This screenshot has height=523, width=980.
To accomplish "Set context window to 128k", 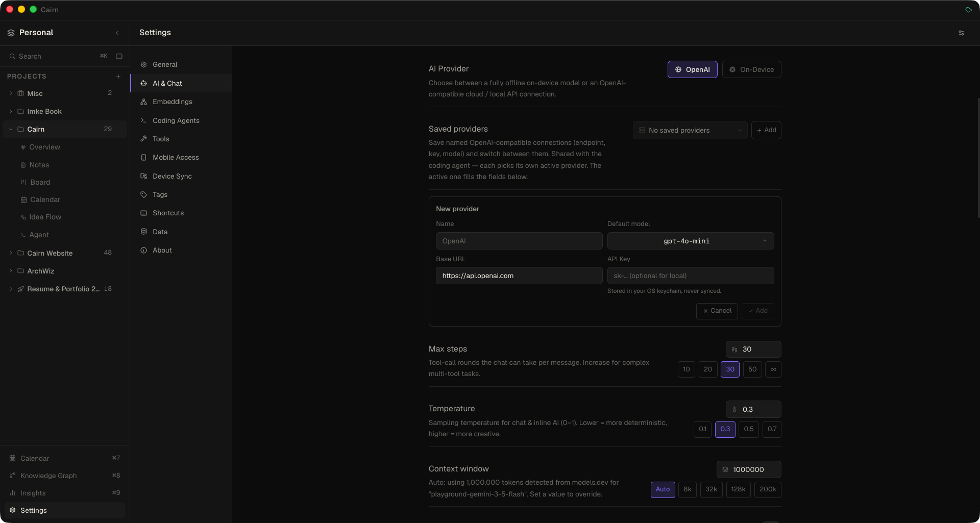I will 738,489.
